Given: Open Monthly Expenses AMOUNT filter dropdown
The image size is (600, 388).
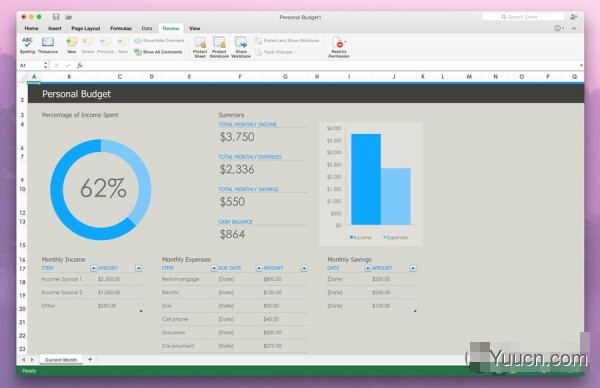Looking at the screenshot, I should (304, 269).
